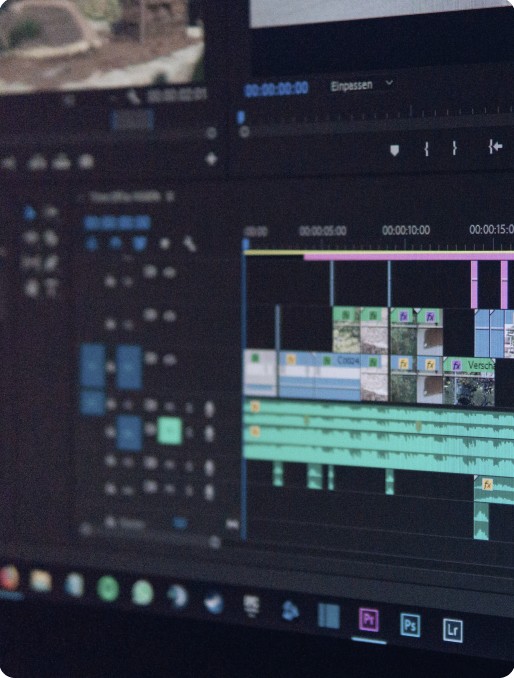Click the Go to In point icon
Viewport: 514px width, 678px height.
(x=495, y=147)
